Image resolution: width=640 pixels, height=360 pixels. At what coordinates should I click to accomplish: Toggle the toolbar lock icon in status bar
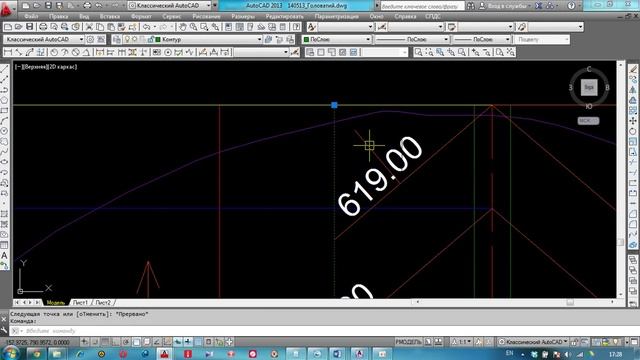pos(574,342)
